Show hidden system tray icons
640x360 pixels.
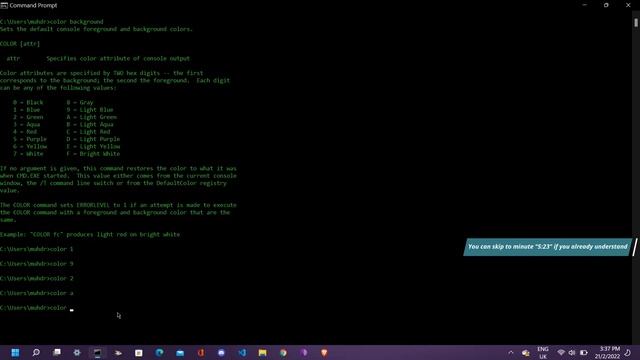(x=511, y=353)
